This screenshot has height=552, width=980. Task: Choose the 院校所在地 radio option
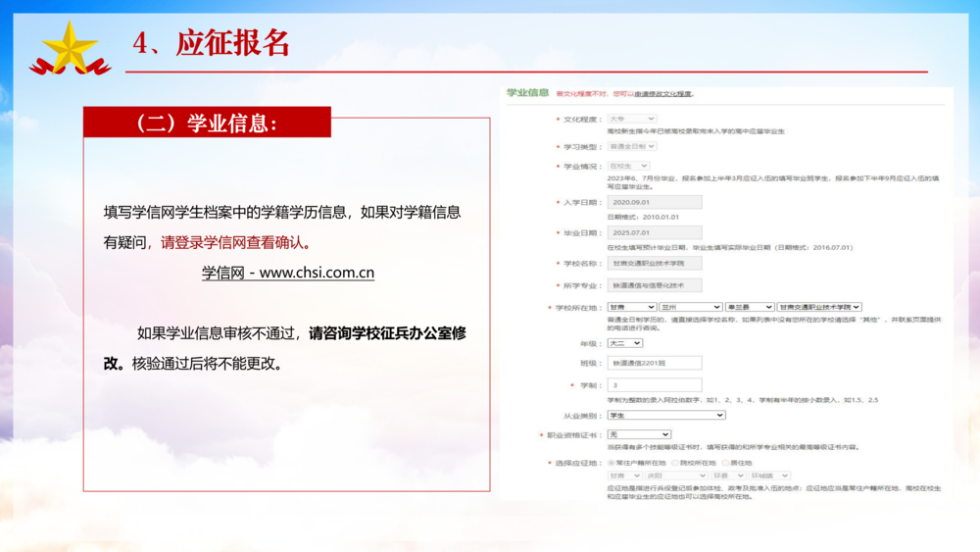[676, 463]
